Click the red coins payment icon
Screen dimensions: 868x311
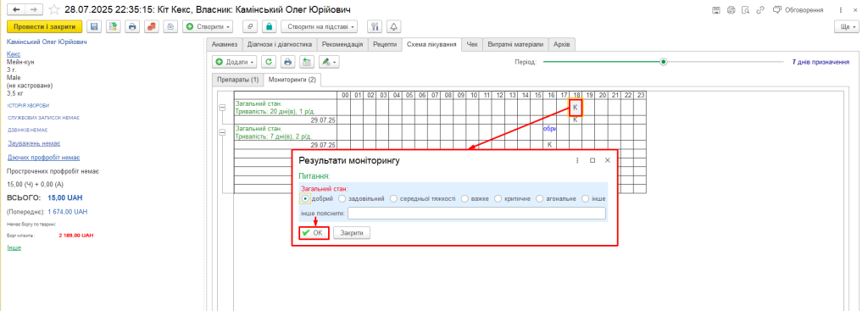[151, 26]
